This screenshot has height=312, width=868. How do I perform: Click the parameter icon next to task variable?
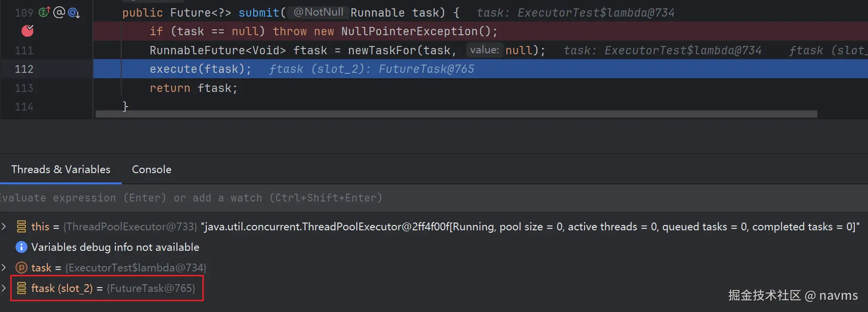coord(22,267)
